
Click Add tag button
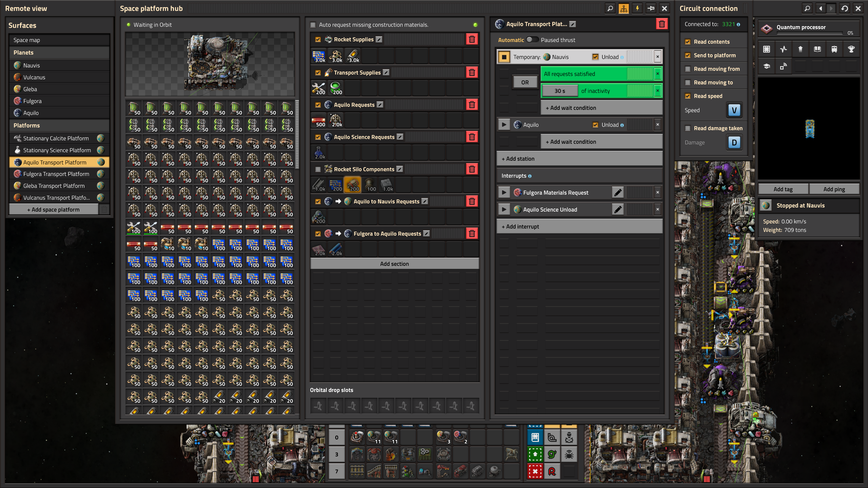point(783,189)
